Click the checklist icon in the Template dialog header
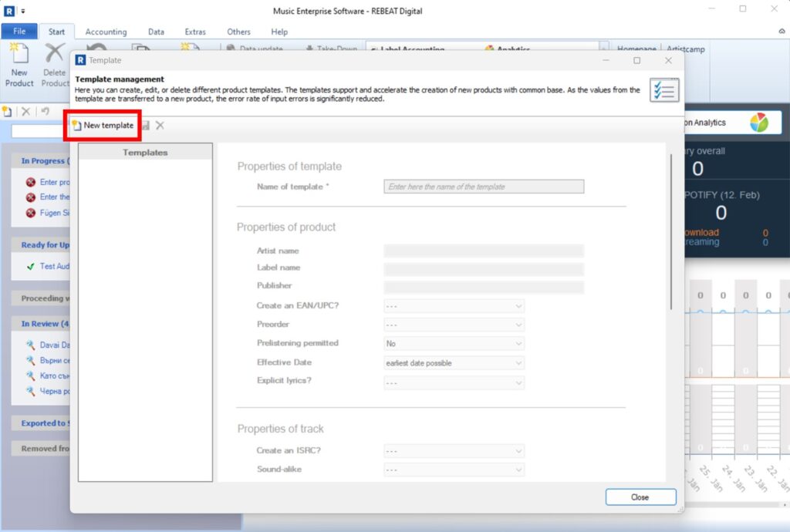 point(663,89)
